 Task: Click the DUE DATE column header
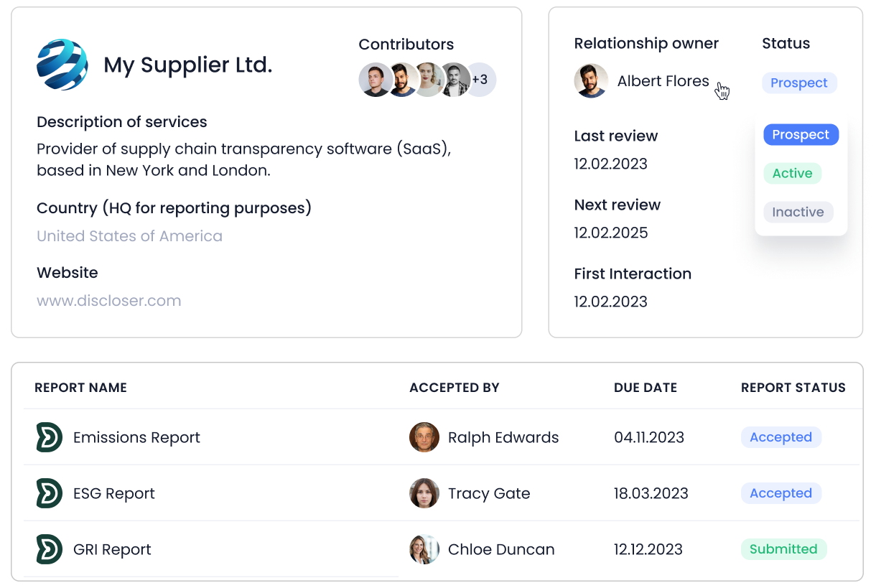tap(646, 388)
